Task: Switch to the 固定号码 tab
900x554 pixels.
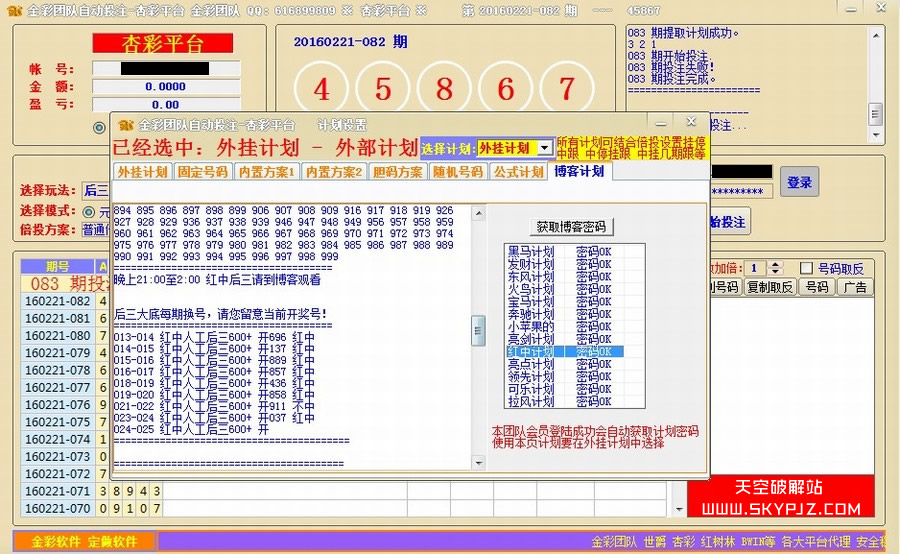Action: (x=203, y=172)
